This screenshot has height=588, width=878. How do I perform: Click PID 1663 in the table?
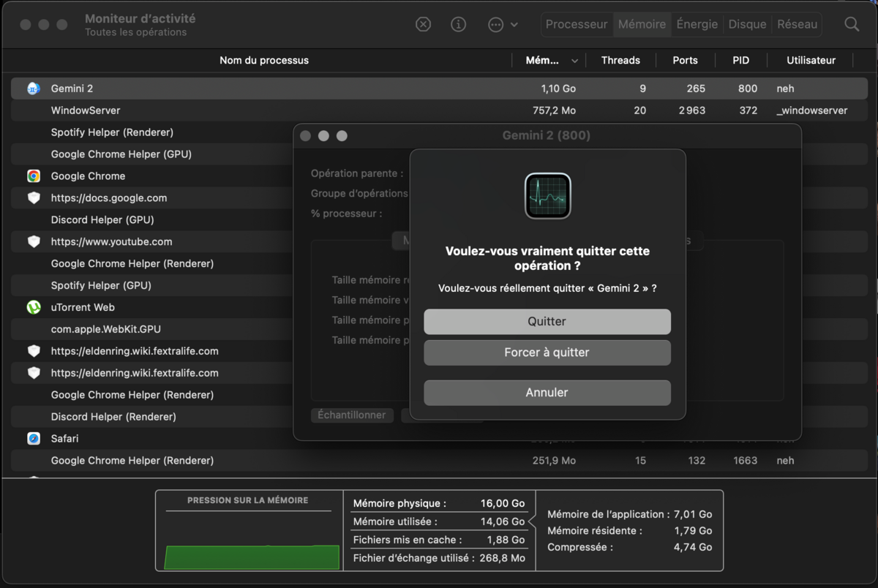pyautogui.click(x=745, y=461)
